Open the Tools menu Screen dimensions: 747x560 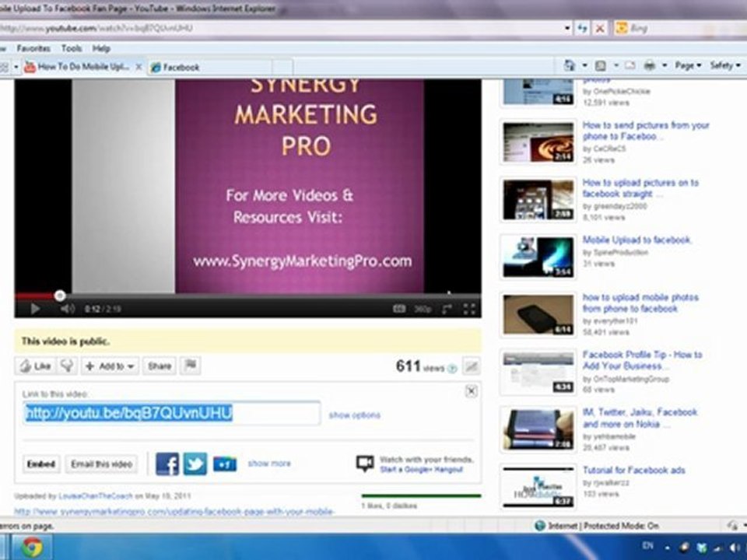72,48
